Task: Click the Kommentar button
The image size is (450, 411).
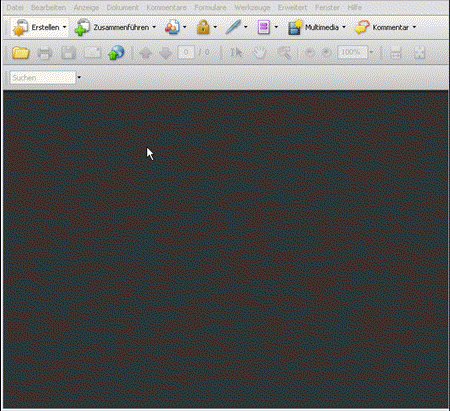Action: [385, 27]
